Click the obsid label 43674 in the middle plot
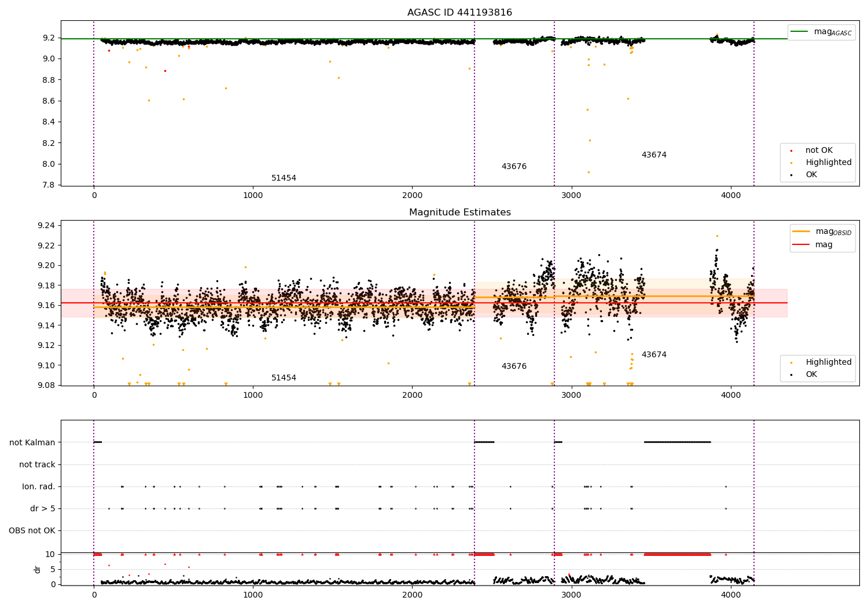 [x=654, y=355]
